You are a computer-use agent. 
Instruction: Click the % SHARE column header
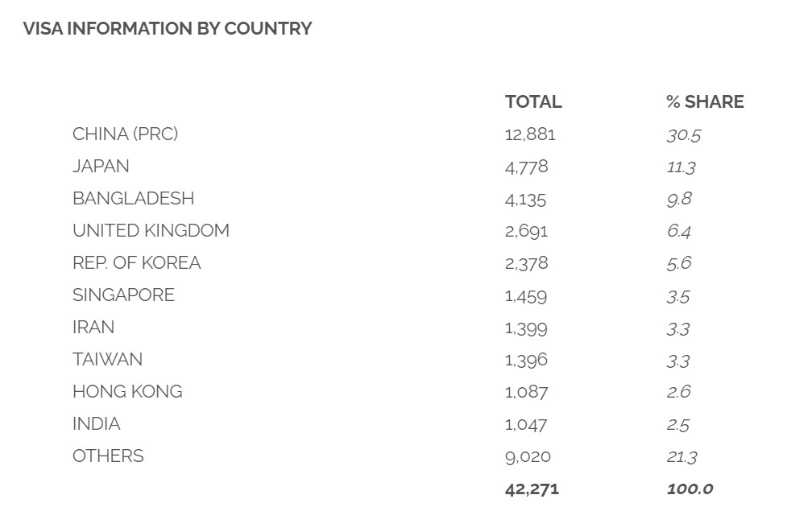[x=705, y=102]
